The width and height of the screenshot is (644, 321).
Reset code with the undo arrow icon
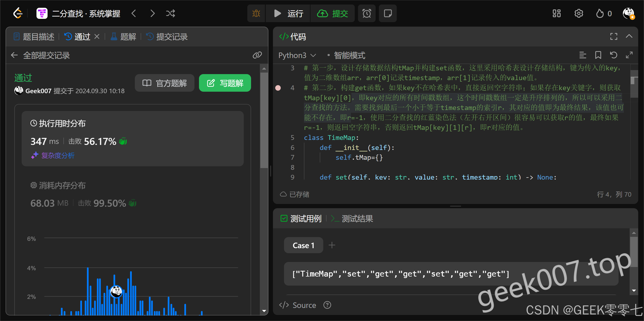coord(614,55)
